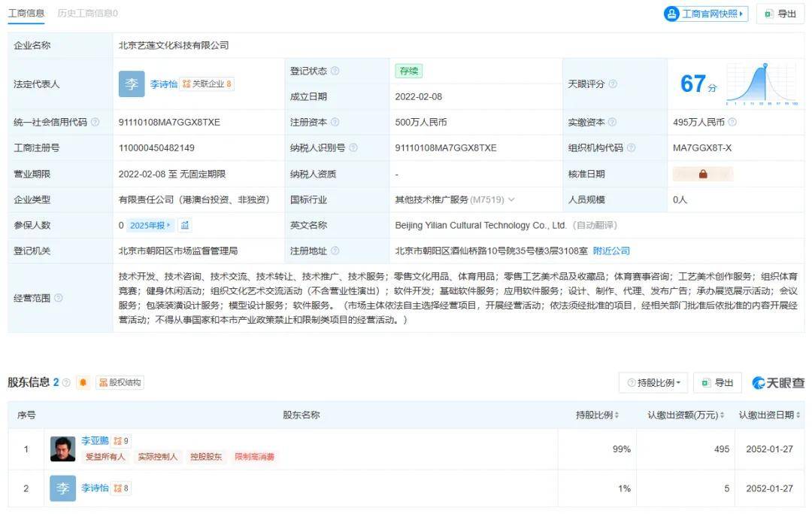The image size is (812, 514).
Task: Sort by 认缴出资日期 column header
Action: coord(769,415)
